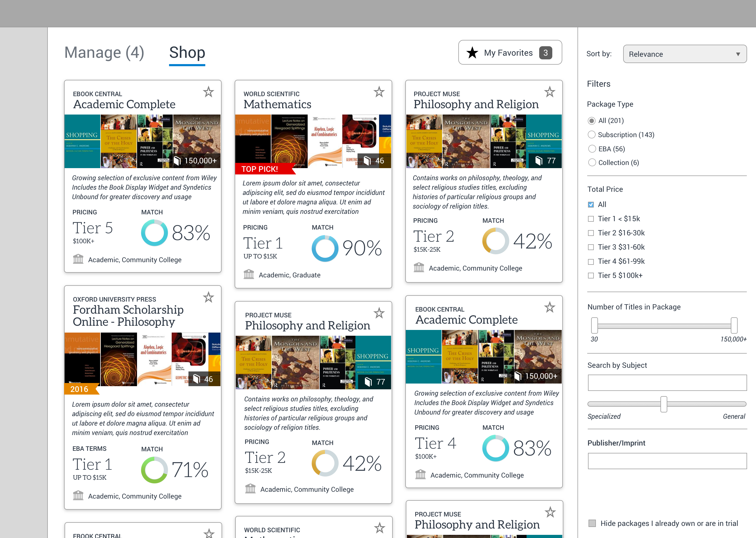Click the Specialized to General slider handle

pyautogui.click(x=664, y=404)
